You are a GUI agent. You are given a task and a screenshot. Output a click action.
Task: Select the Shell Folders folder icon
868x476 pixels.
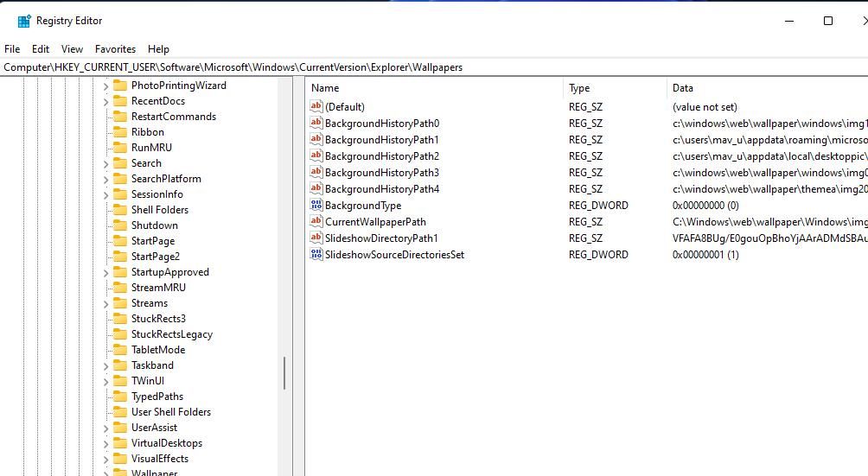coord(120,210)
